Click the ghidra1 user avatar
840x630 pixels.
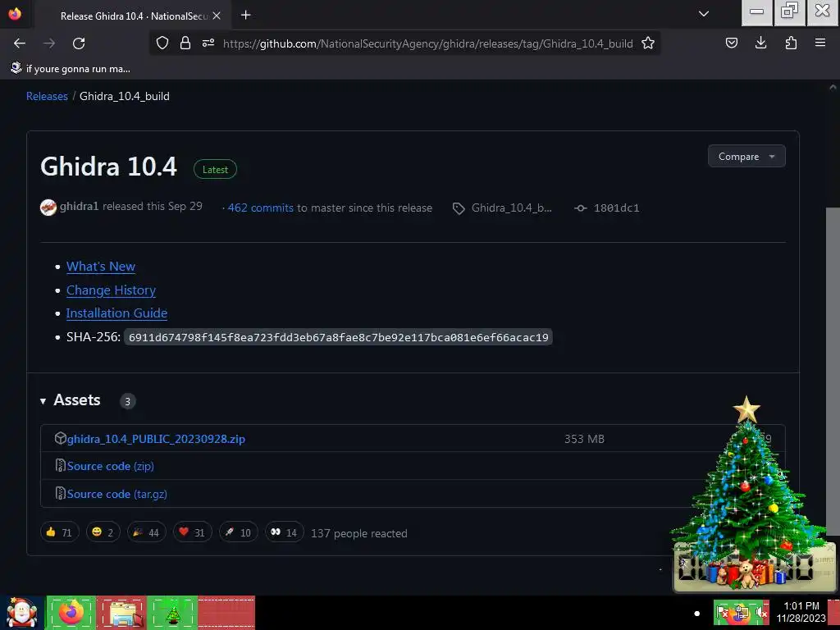point(48,208)
